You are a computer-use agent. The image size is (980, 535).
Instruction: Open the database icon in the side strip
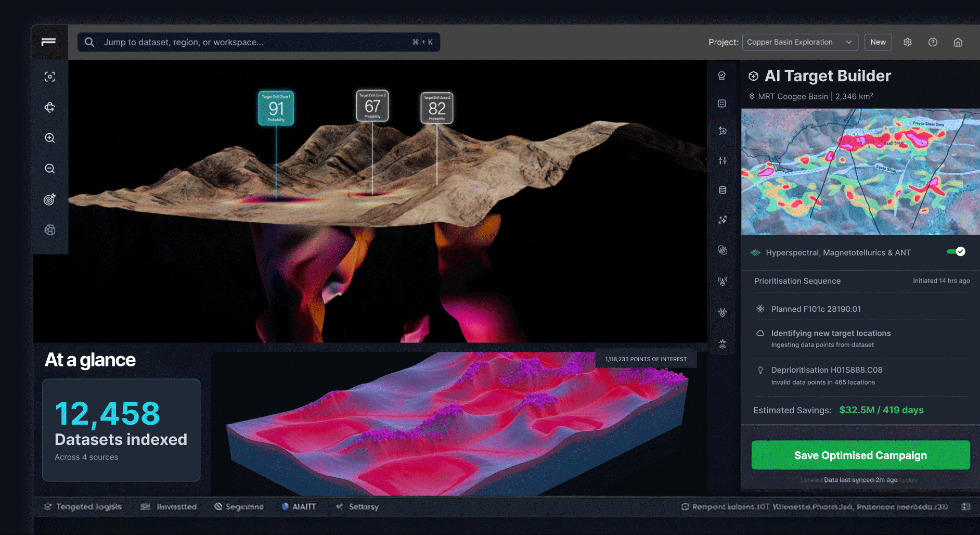(723, 190)
